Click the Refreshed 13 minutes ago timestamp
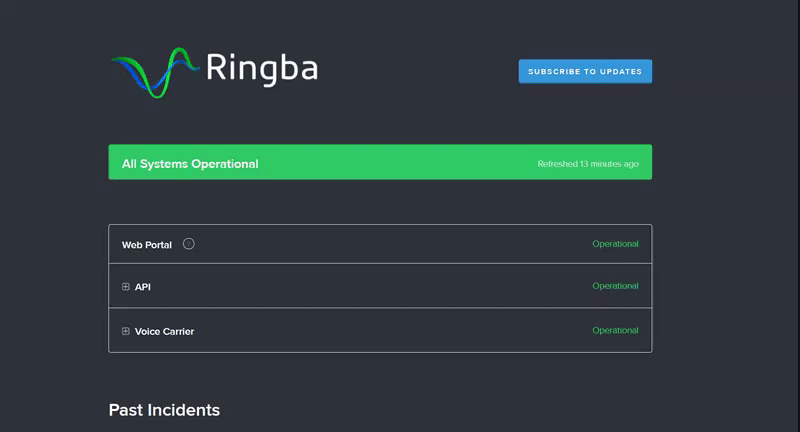The height and width of the screenshot is (432, 800). coord(587,164)
